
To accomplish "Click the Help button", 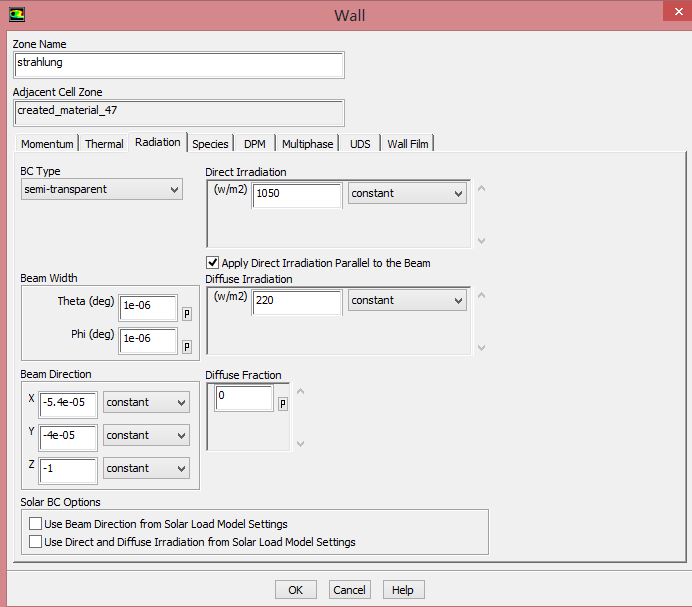I will pos(403,590).
